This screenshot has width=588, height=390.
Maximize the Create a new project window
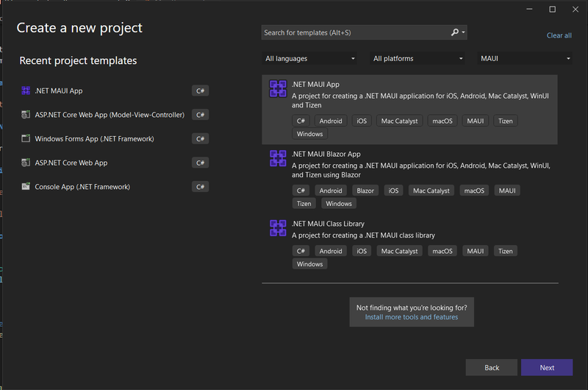(553, 10)
